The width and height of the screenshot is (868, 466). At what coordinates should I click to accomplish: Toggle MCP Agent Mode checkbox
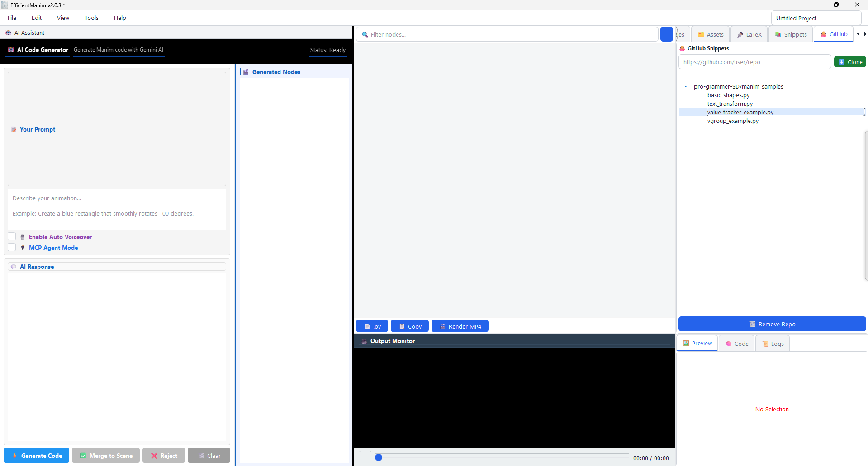[12, 247]
